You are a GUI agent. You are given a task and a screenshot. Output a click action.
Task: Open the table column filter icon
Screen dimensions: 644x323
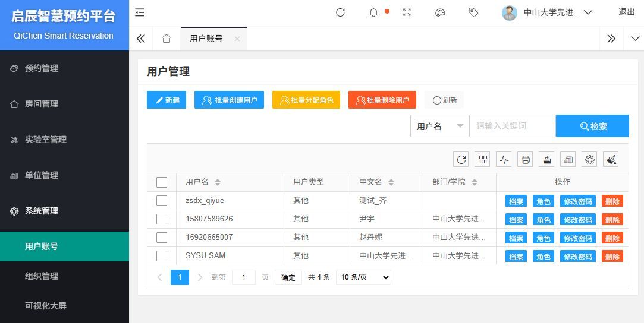pos(482,159)
